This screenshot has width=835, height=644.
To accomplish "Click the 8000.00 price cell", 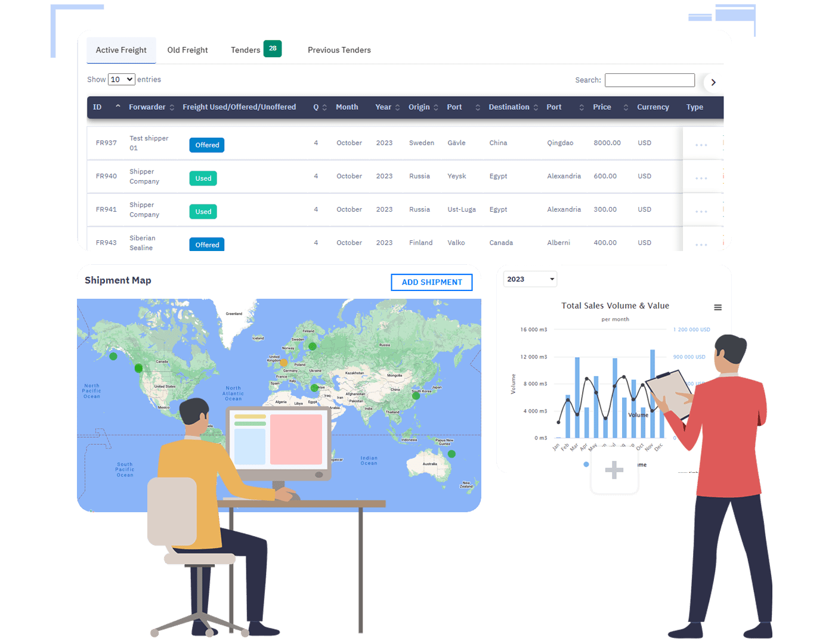I will [x=607, y=143].
